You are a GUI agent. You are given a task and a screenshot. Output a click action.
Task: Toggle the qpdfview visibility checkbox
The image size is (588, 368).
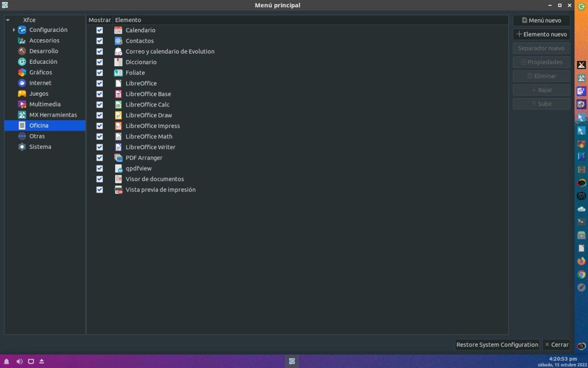[x=99, y=168]
